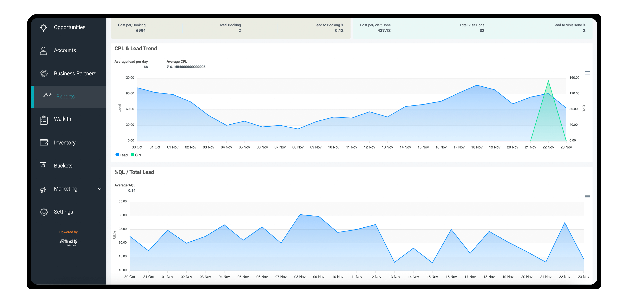Screen dimensions: 644x303
Task: Go to Settings page
Action: (x=64, y=212)
